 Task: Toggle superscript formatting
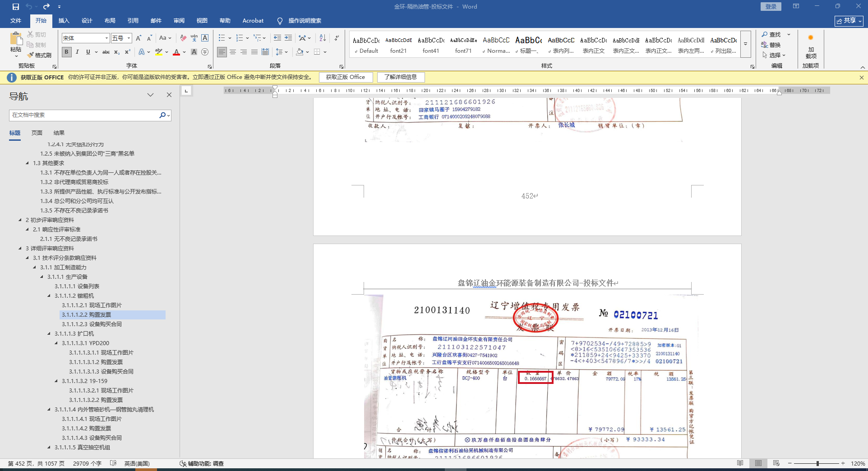[128, 52]
